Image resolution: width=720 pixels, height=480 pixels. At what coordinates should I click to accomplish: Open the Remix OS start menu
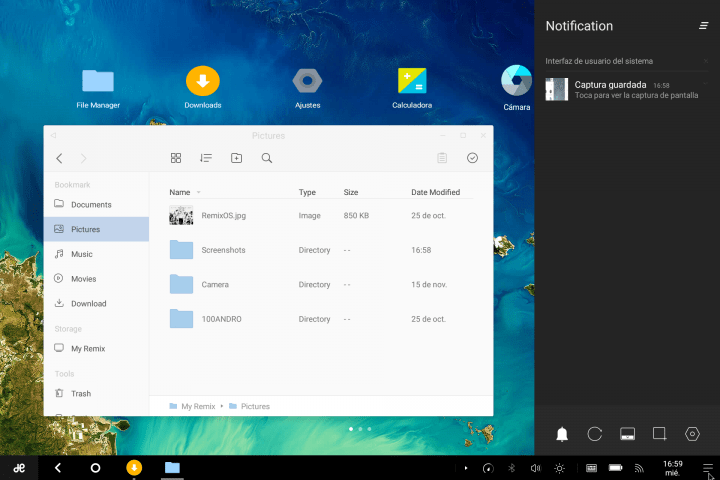click(19, 468)
